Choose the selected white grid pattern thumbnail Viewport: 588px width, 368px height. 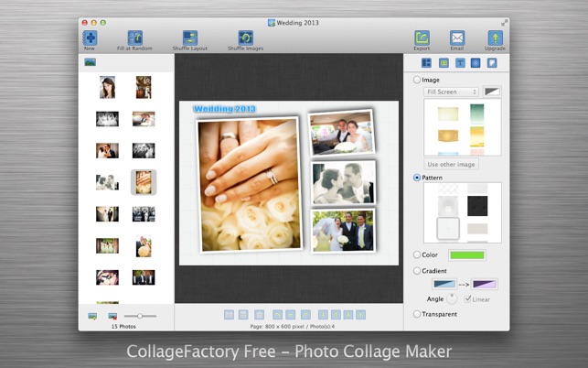[448, 228]
